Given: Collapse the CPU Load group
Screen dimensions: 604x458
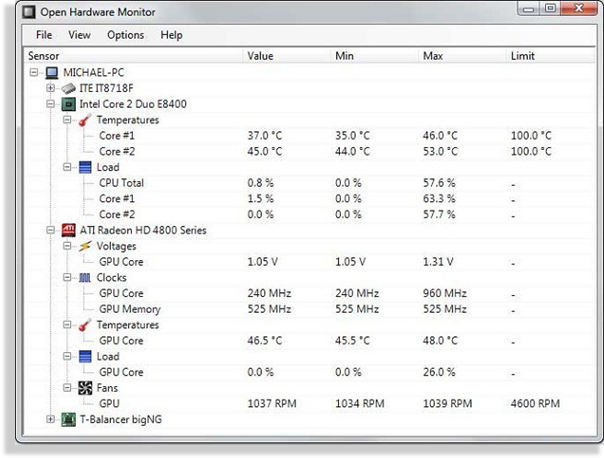Looking at the screenshot, I should (x=67, y=167).
